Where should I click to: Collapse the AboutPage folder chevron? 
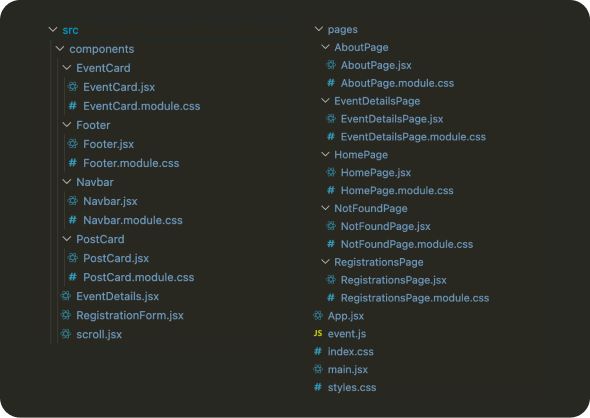pyautogui.click(x=325, y=47)
